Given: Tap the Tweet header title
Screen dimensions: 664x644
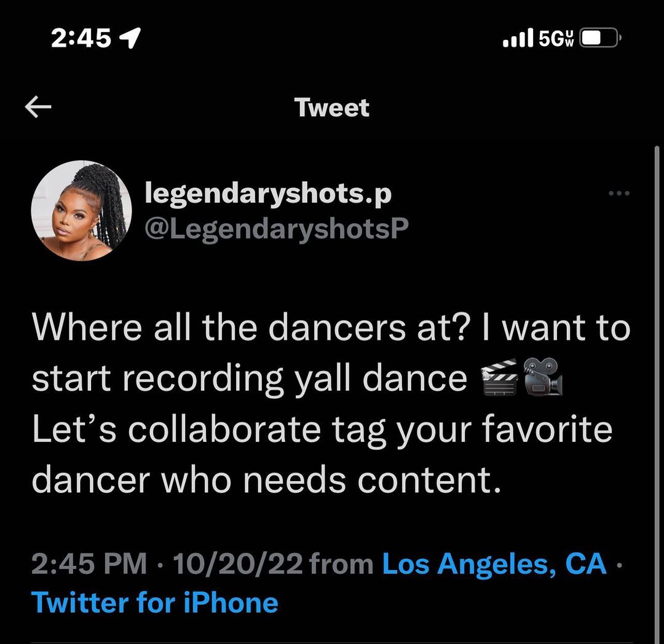Looking at the screenshot, I should coord(332,108).
